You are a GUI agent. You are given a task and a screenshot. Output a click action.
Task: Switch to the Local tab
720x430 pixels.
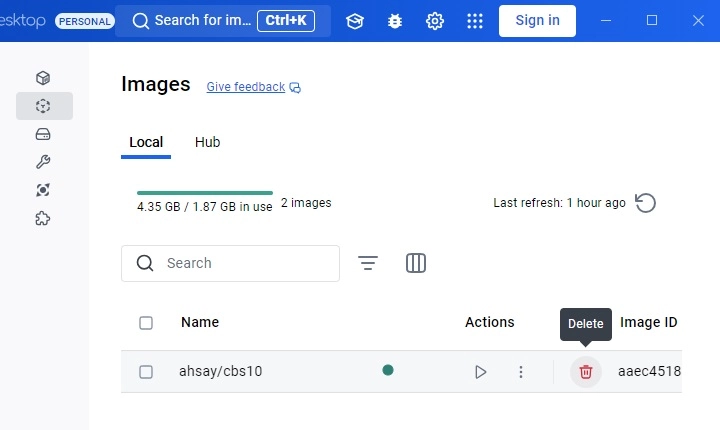pos(146,143)
